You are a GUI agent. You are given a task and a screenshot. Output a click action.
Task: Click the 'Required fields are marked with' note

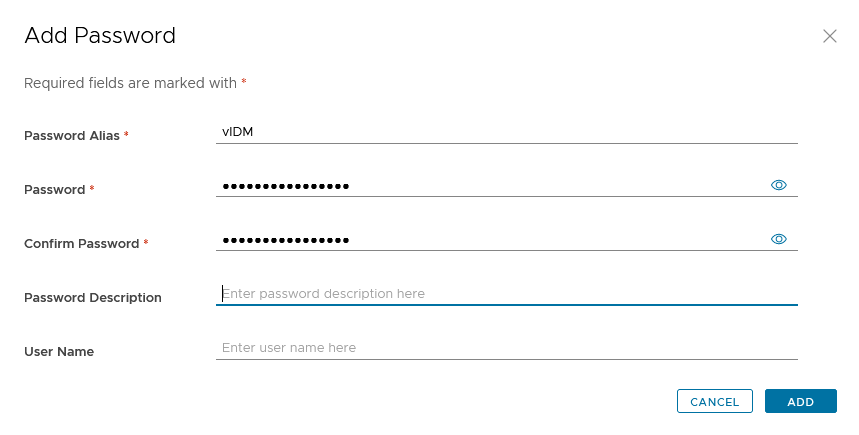pyautogui.click(x=130, y=83)
